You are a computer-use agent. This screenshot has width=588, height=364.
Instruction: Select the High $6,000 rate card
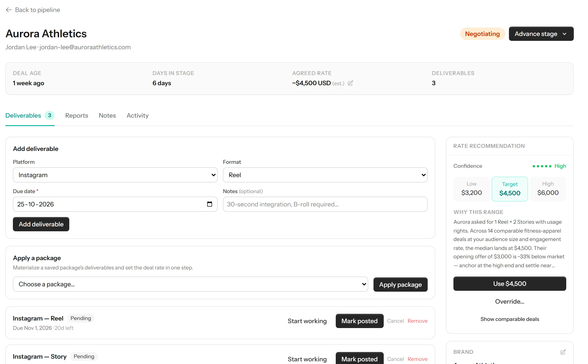click(548, 189)
